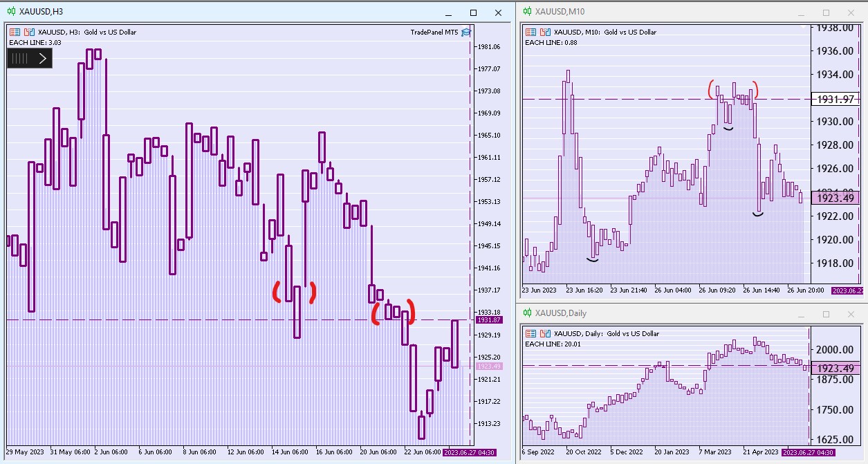Click 'EACH LINE: 20.01' label in Daily chart
Viewport: 868px width, 464px height.
point(553,344)
